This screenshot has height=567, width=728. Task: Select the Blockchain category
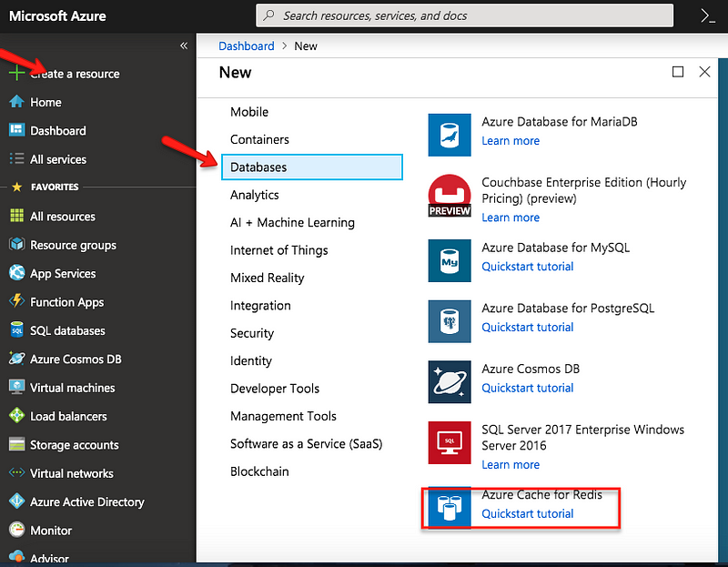coord(259,471)
